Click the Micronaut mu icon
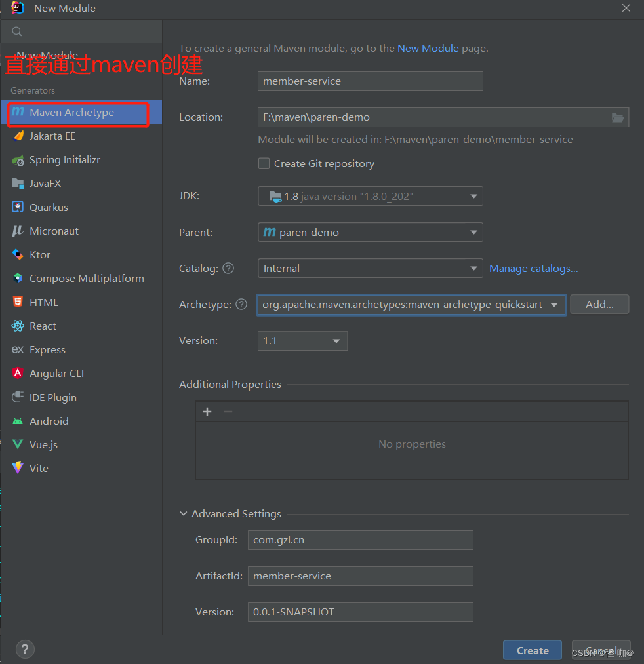The image size is (644, 664). (x=18, y=231)
